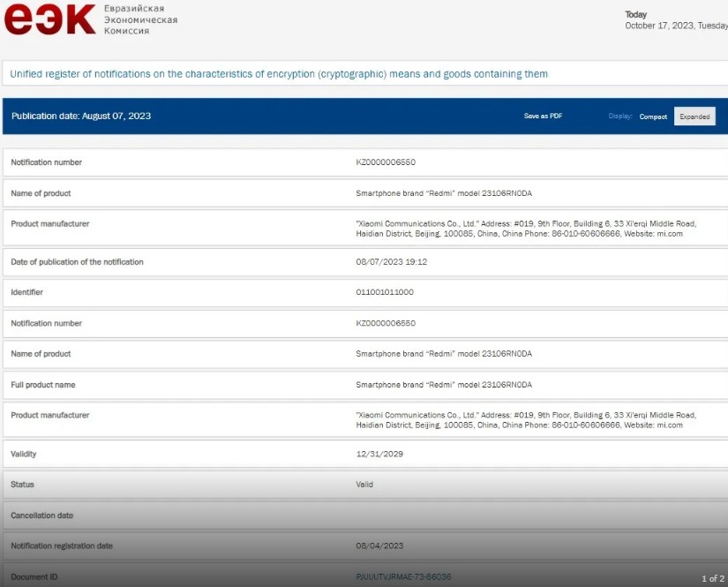Screen dimensions: 728x587
Task: Click the Eurasian Economic Commission name text beside logo
Action: point(140,19)
